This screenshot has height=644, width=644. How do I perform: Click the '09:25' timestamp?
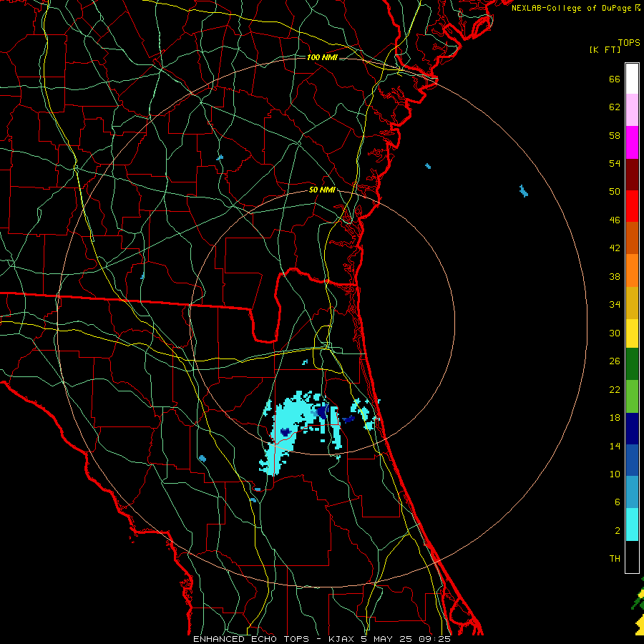(434, 639)
